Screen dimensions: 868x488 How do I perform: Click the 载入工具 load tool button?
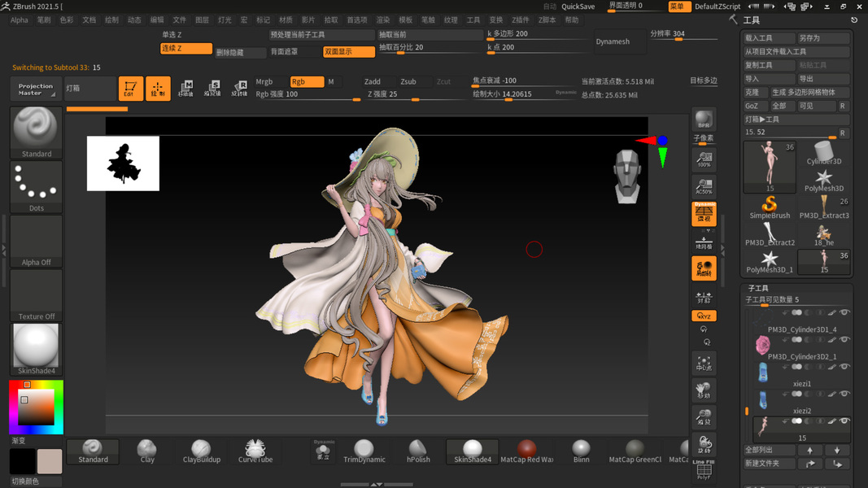tap(769, 38)
